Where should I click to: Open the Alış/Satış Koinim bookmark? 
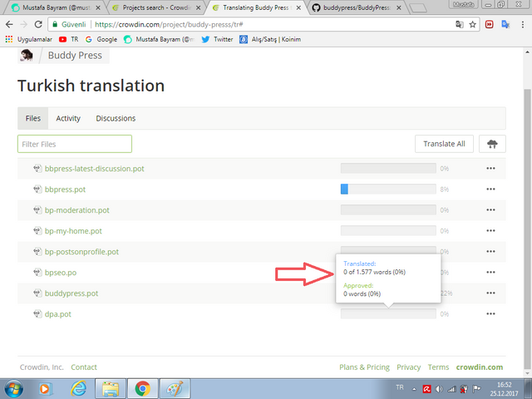tap(270, 39)
